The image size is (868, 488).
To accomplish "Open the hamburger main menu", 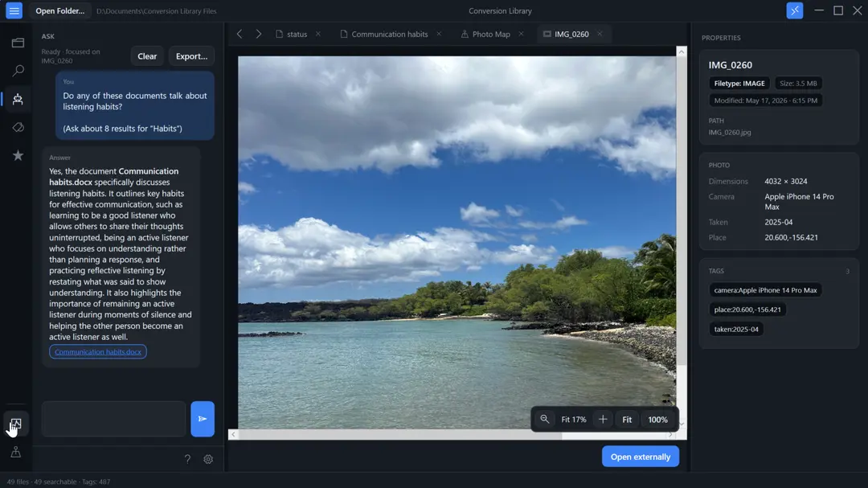I will click(14, 10).
